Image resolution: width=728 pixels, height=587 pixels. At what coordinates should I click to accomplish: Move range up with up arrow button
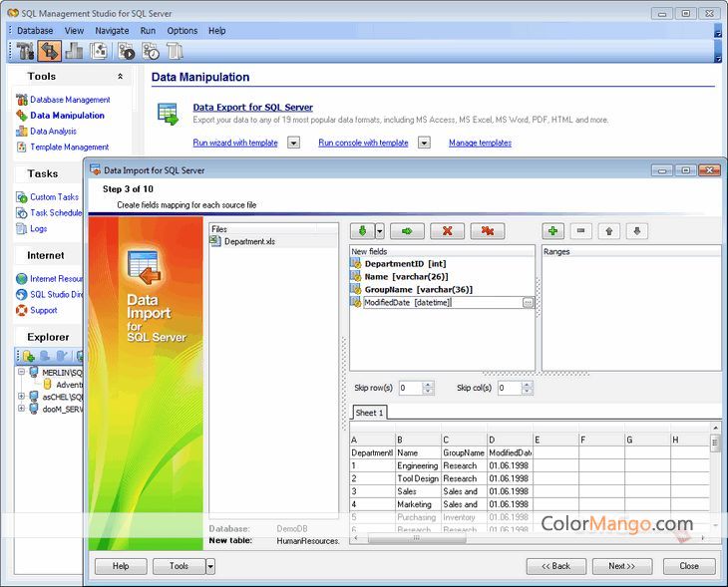coord(609,231)
